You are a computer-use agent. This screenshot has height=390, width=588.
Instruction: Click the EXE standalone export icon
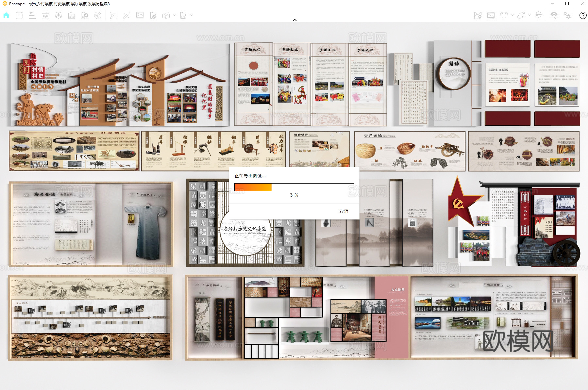(183, 15)
